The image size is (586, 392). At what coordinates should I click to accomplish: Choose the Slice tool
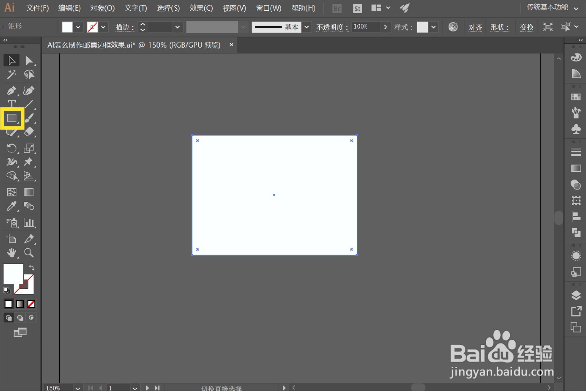coord(29,239)
